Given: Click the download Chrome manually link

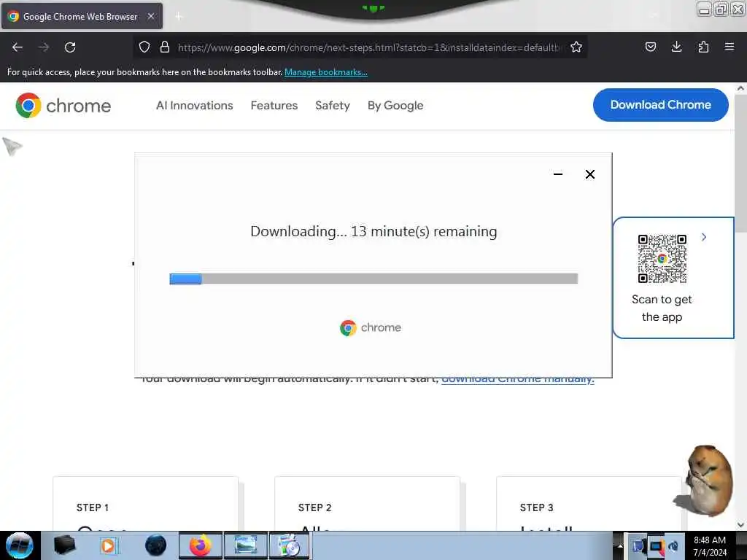Looking at the screenshot, I should click(x=518, y=379).
